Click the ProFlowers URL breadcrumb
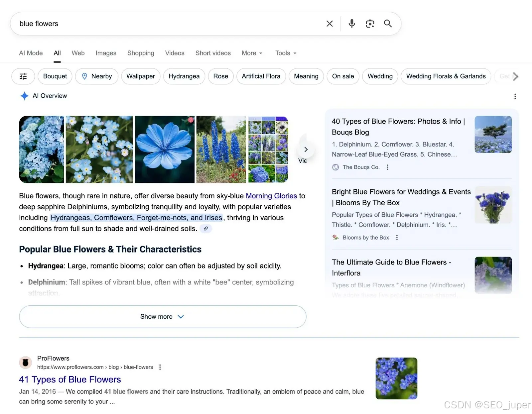The height and width of the screenshot is (414, 532). (x=95, y=367)
